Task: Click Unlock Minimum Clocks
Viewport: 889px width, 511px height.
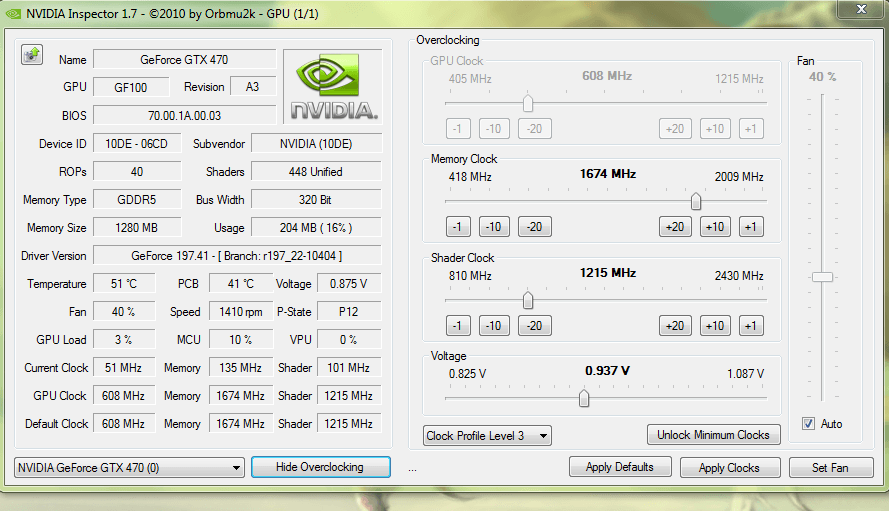Action: point(713,435)
